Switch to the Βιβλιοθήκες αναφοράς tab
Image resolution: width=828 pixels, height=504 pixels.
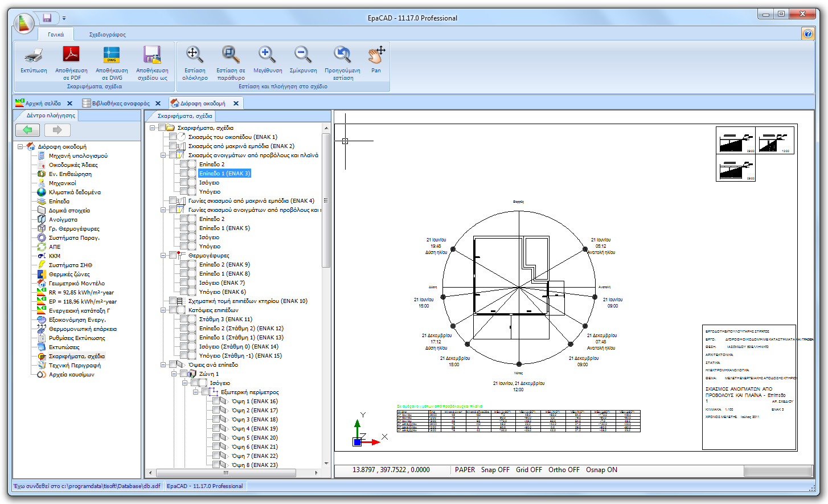click(x=120, y=103)
